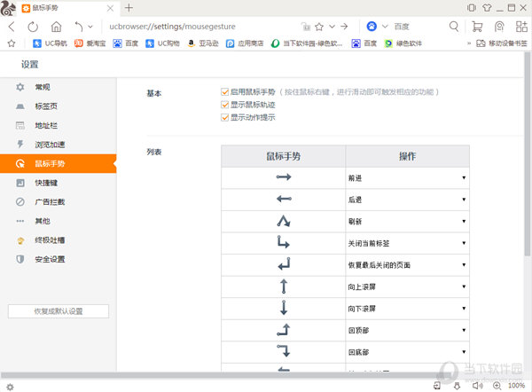Open 应用商店 bookmark
Viewport: 532px width, 392px height.
tap(245, 43)
